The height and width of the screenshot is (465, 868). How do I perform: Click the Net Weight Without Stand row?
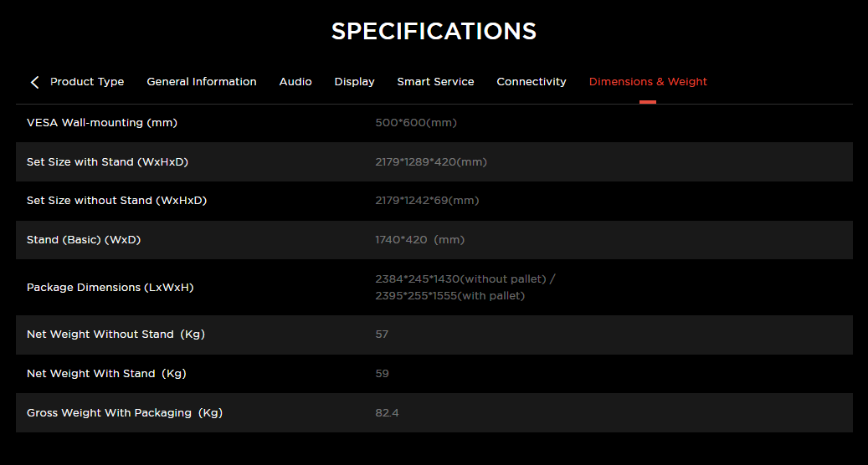pos(434,335)
